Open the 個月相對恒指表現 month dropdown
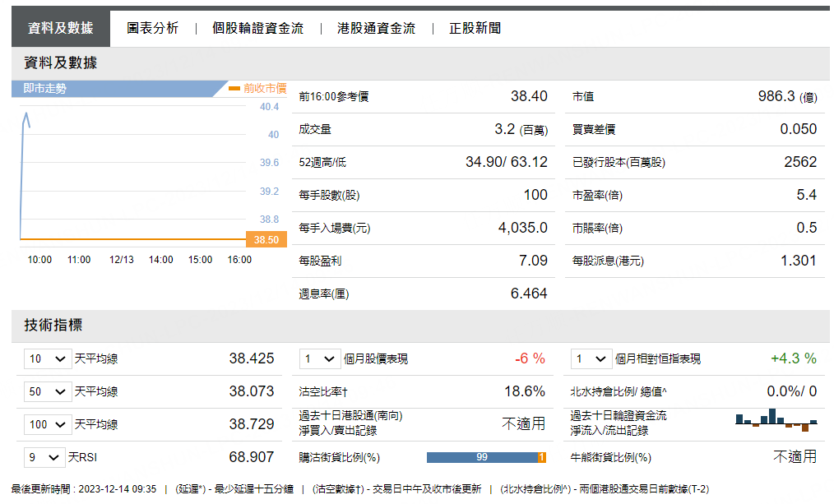 pyautogui.click(x=591, y=358)
